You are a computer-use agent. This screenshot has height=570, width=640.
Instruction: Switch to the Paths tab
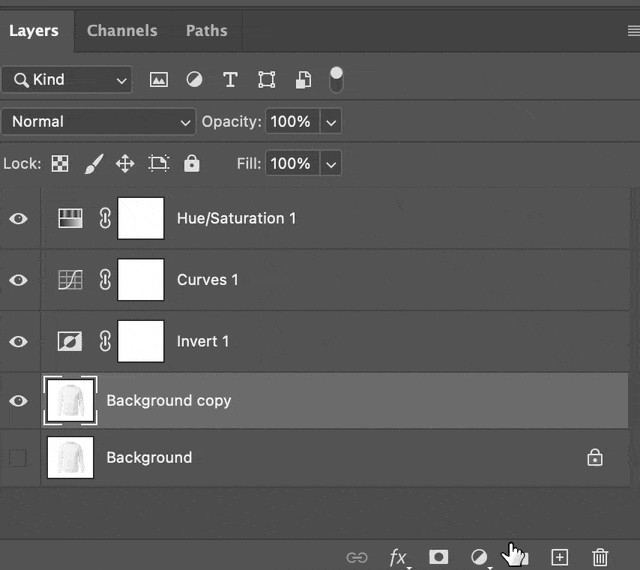[207, 31]
